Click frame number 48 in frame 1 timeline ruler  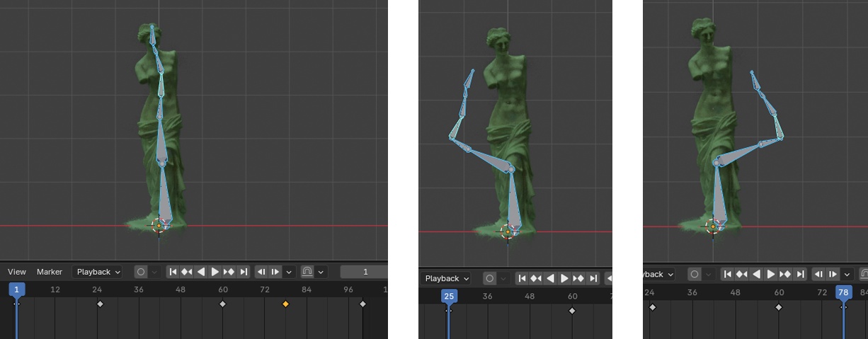(181, 289)
